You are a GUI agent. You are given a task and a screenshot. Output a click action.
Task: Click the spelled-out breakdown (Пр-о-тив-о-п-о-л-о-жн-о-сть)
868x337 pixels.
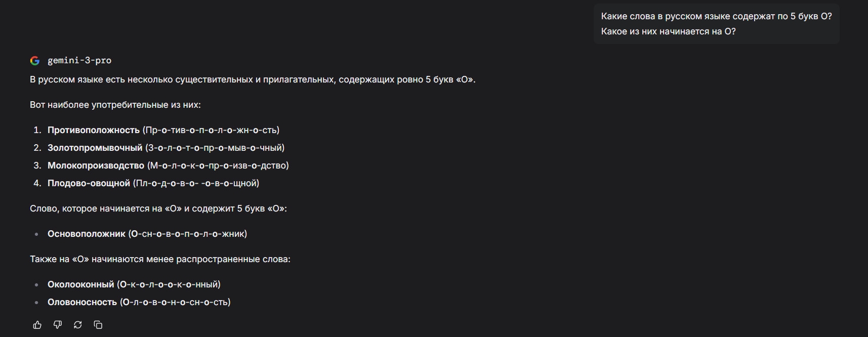click(211, 130)
